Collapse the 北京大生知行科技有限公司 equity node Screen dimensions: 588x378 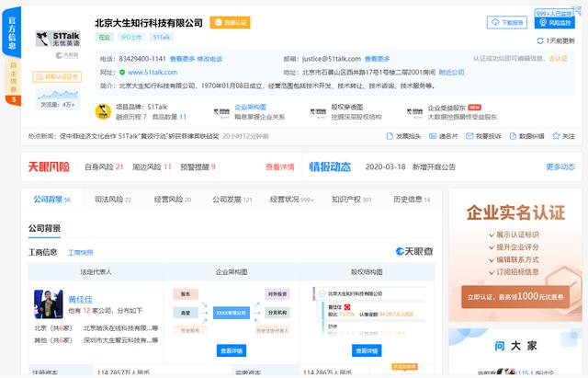tap(322, 293)
